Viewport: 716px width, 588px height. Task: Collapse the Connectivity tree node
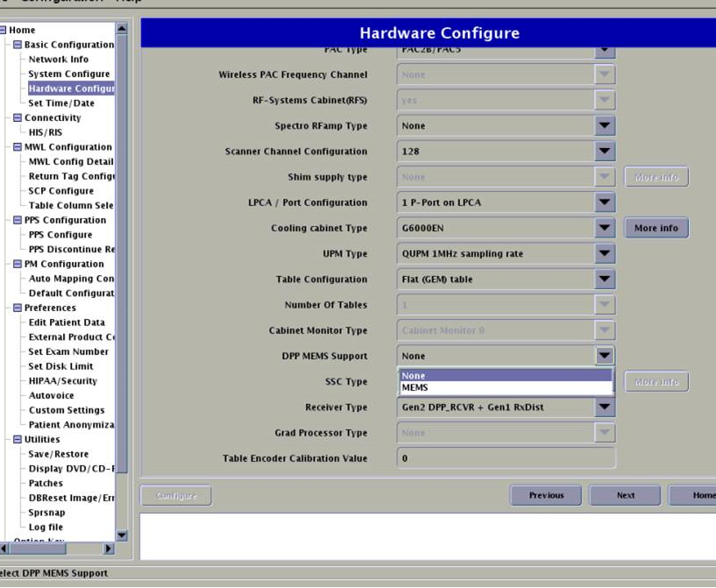(x=18, y=118)
